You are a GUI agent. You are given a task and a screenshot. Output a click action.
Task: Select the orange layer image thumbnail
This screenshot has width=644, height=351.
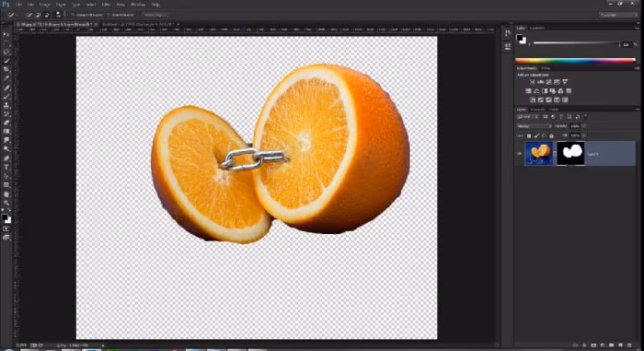point(539,154)
